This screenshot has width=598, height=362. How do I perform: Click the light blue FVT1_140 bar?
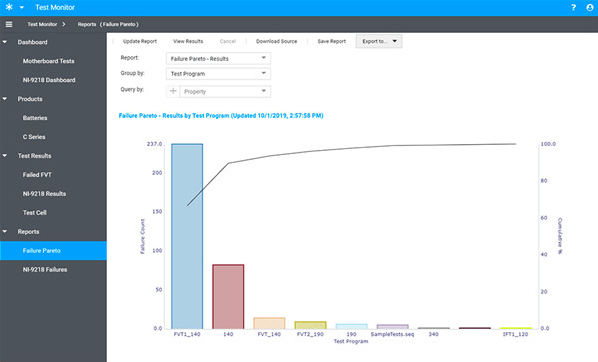(187, 236)
